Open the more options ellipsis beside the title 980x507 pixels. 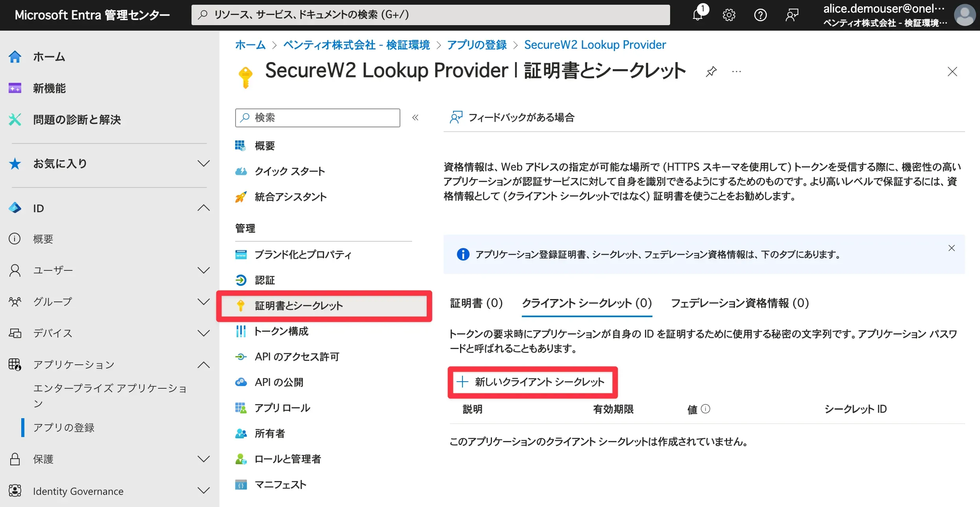tap(736, 72)
